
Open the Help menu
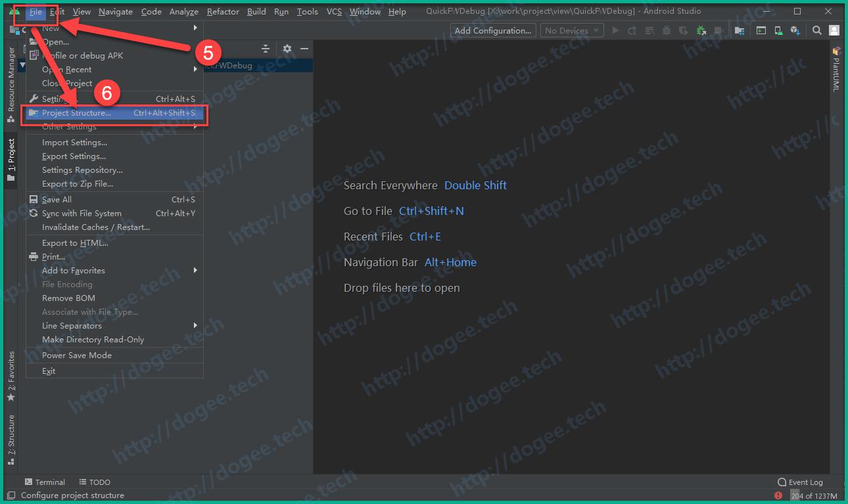[397, 11]
